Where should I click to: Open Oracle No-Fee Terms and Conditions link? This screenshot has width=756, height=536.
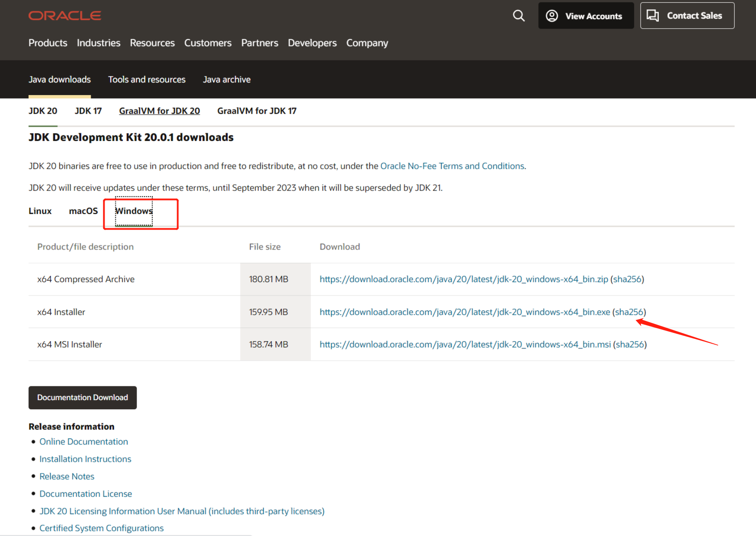(452, 166)
